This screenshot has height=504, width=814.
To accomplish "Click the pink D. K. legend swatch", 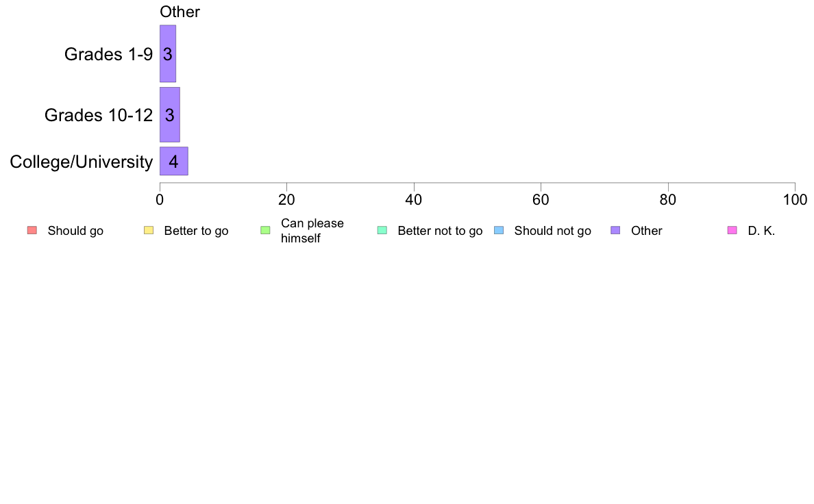I will coord(732,231).
